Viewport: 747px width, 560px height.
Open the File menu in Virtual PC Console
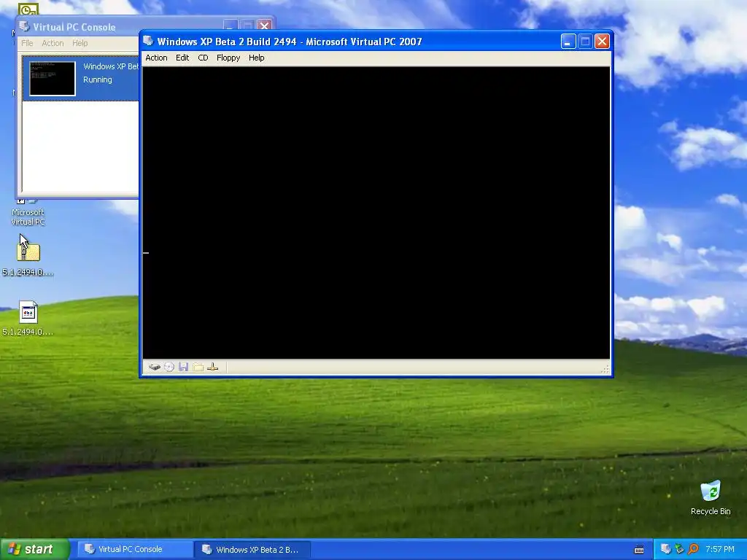click(x=27, y=43)
